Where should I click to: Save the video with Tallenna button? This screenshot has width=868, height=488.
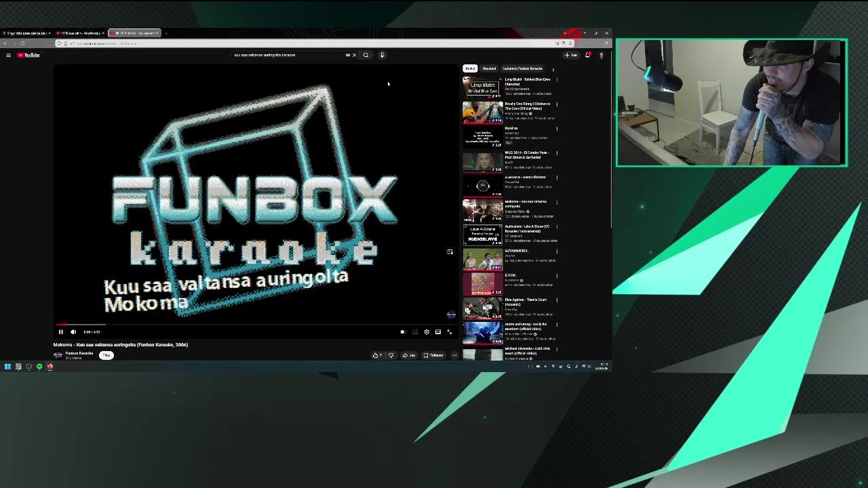coord(433,355)
